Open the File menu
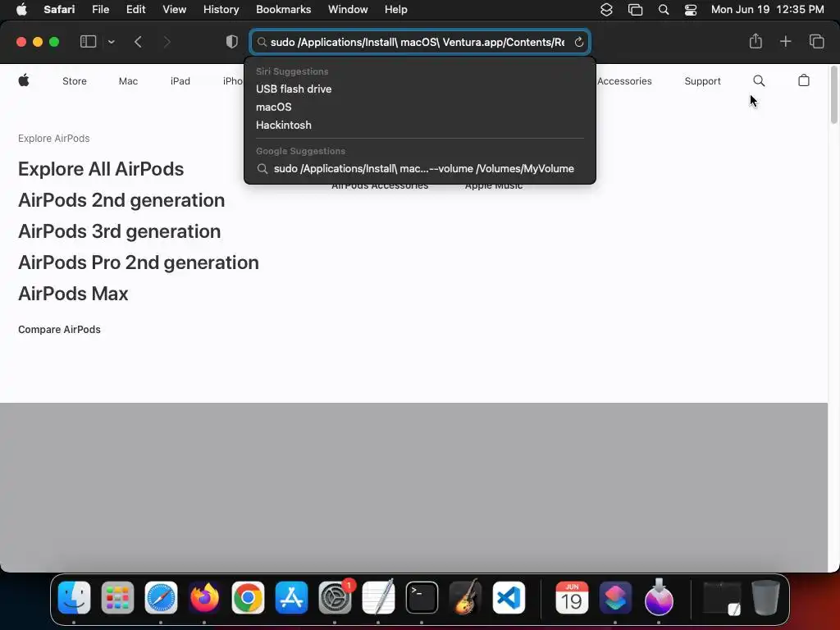 [x=100, y=10]
